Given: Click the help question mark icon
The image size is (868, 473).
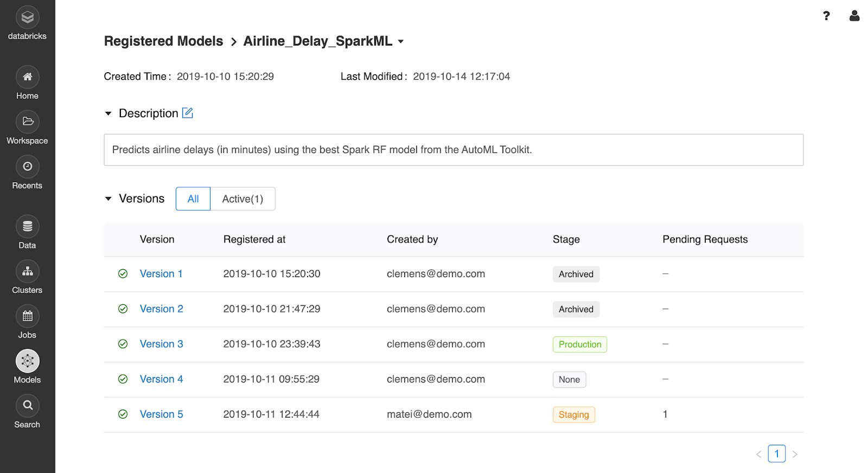Looking at the screenshot, I should pyautogui.click(x=826, y=16).
